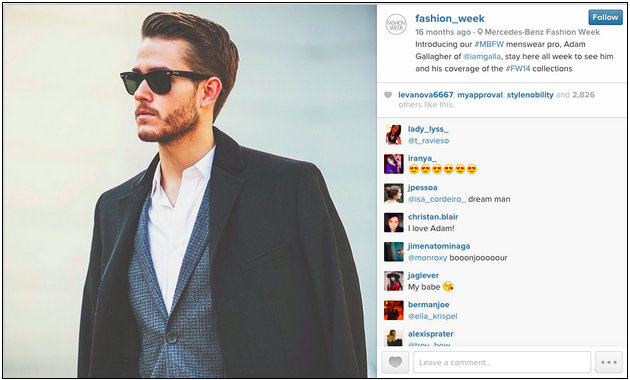Click the Follow button
This screenshot has width=630, height=380.
605,18
